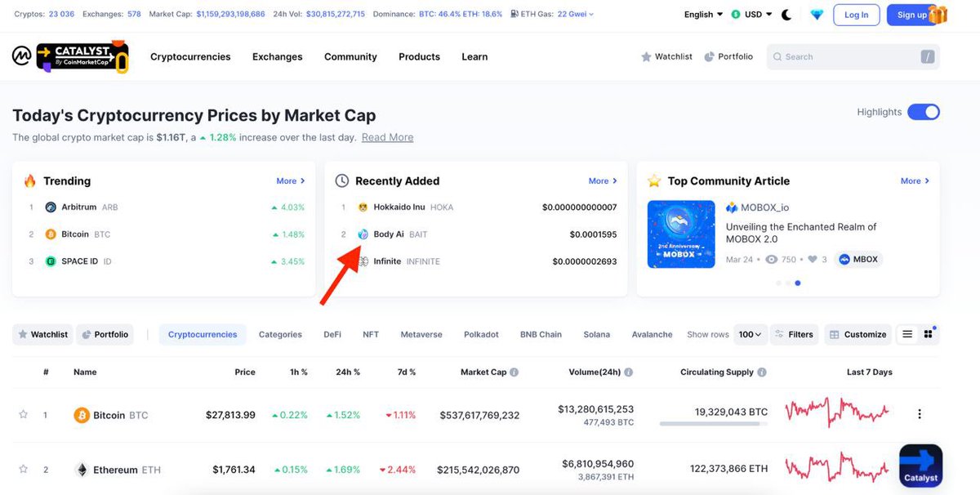Toggle dark mode moon icon

786,15
